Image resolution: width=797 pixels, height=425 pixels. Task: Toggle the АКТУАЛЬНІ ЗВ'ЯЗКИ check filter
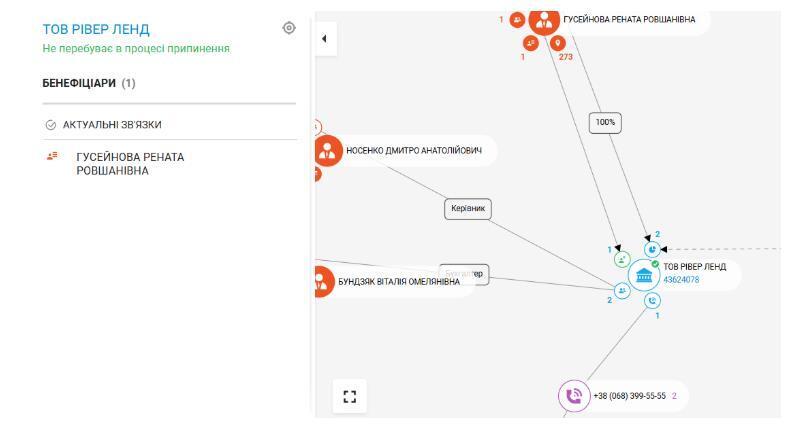coord(52,125)
